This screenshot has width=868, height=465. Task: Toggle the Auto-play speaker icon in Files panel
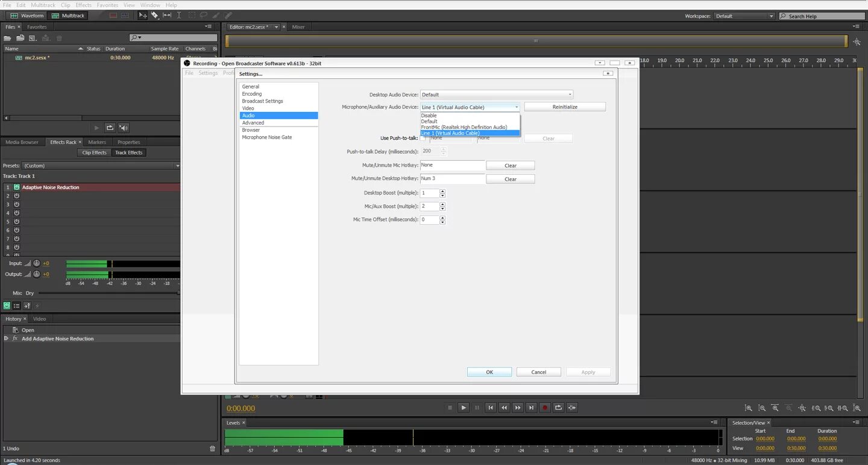[x=124, y=128]
